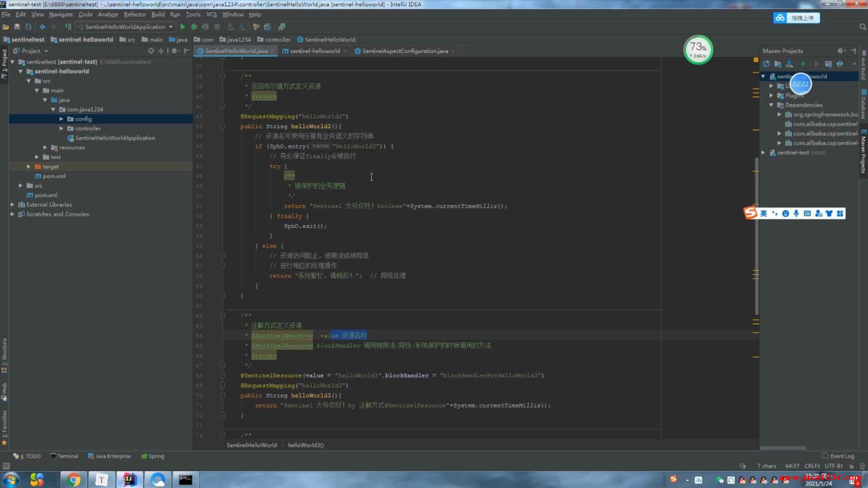
Task: Hide the Project tool window
Action: (187, 51)
